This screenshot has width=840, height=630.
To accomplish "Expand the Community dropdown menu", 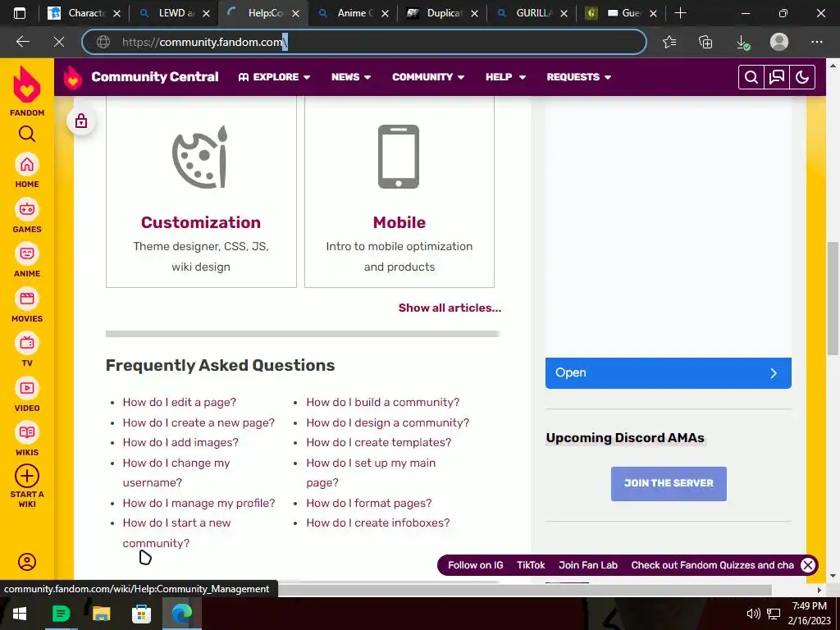I will click(428, 77).
